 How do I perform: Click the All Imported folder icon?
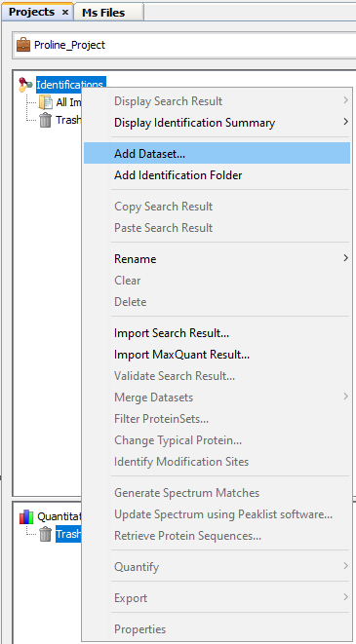point(45,102)
